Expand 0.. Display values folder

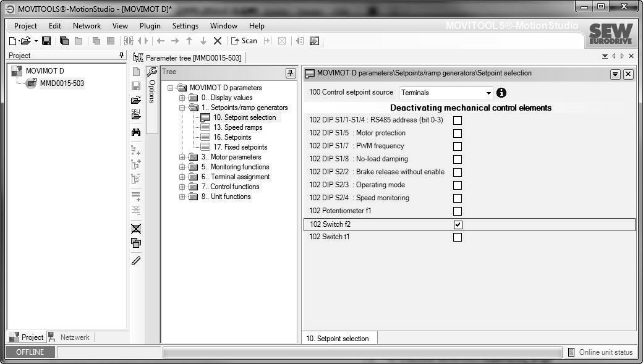182,98
